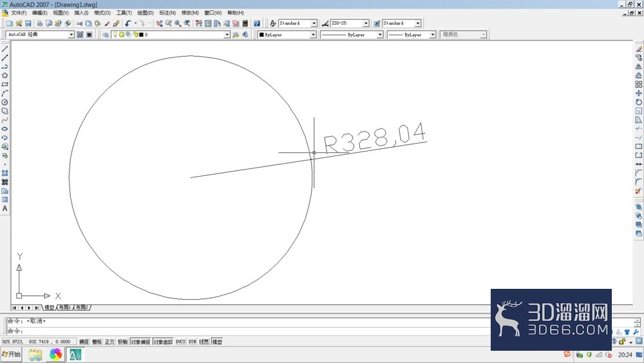Select the Move tool in modify toolbar

pyautogui.click(x=639, y=93)
